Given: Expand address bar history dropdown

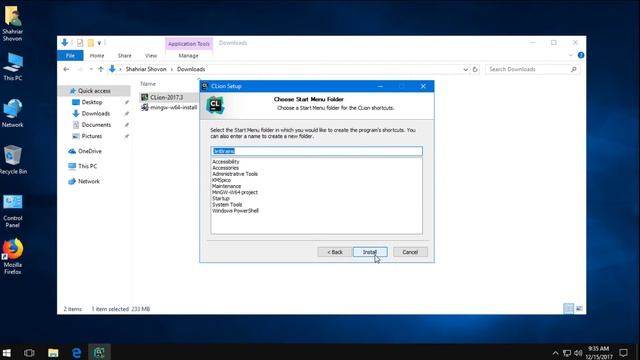Looking at the screenshot, I should click(465, 69).
